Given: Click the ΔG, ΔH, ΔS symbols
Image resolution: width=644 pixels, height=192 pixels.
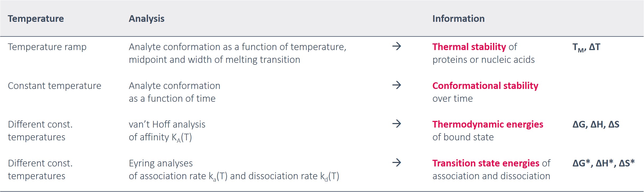Looking at the screenshot, I should click(596, 124).
